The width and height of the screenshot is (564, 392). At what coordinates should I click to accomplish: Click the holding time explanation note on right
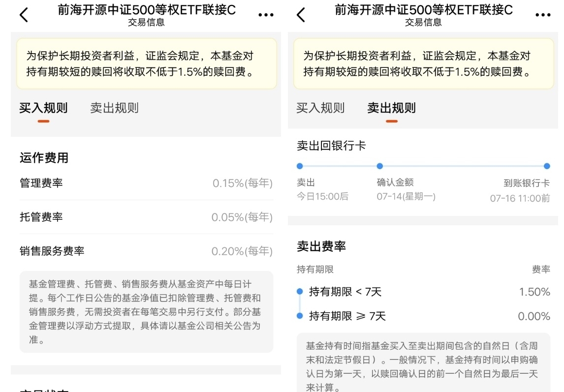point(423,363)
